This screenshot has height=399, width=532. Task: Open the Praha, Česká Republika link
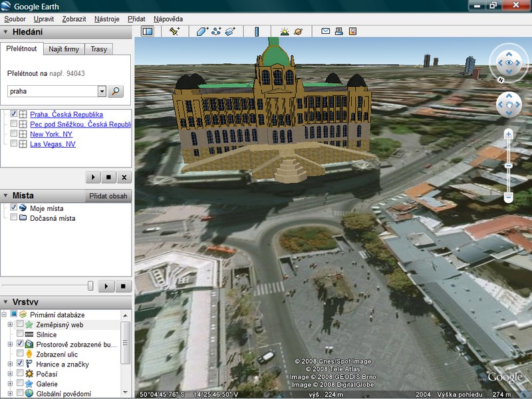(66, 114)
